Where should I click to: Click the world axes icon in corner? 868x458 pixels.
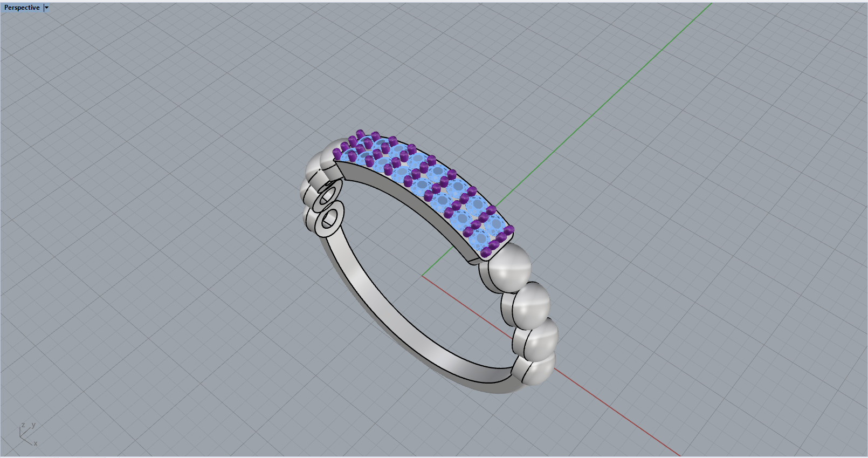coord(28,434)
